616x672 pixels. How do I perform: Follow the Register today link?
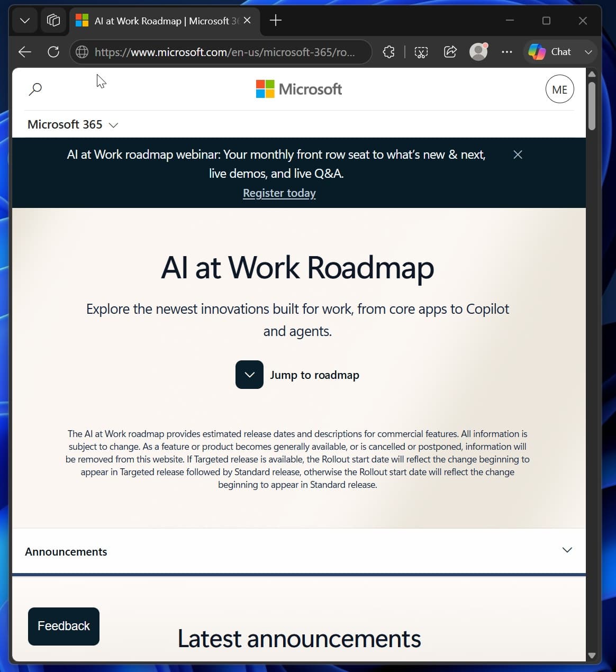tap(279, 193)
